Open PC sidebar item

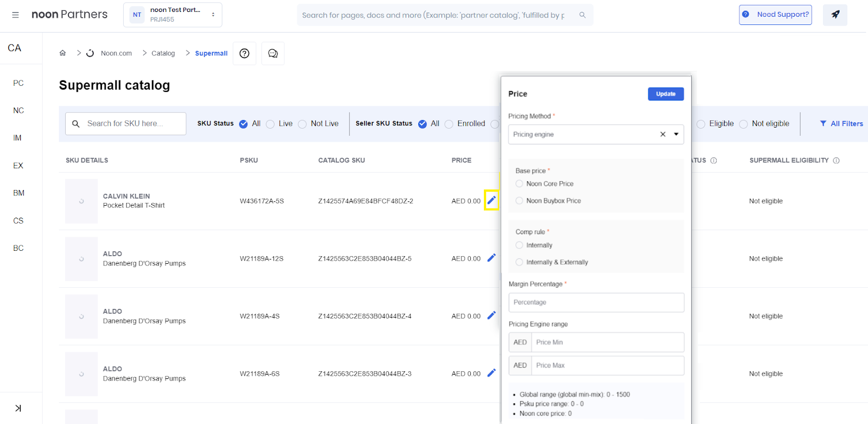pos(18,83)
